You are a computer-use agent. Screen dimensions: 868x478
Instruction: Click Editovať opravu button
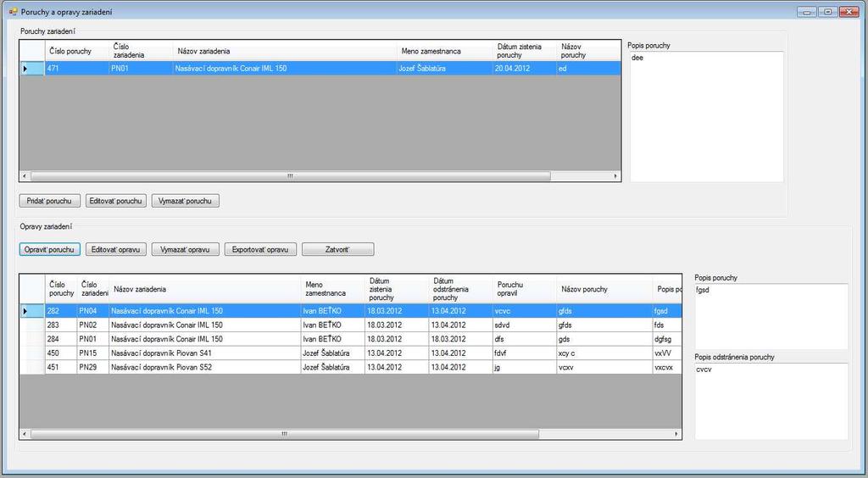[x=116, y=249]
